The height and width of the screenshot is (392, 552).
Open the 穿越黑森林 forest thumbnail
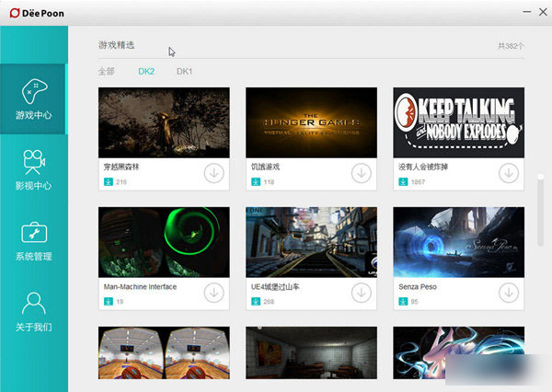pyautogui.click(x=164, y=122)
